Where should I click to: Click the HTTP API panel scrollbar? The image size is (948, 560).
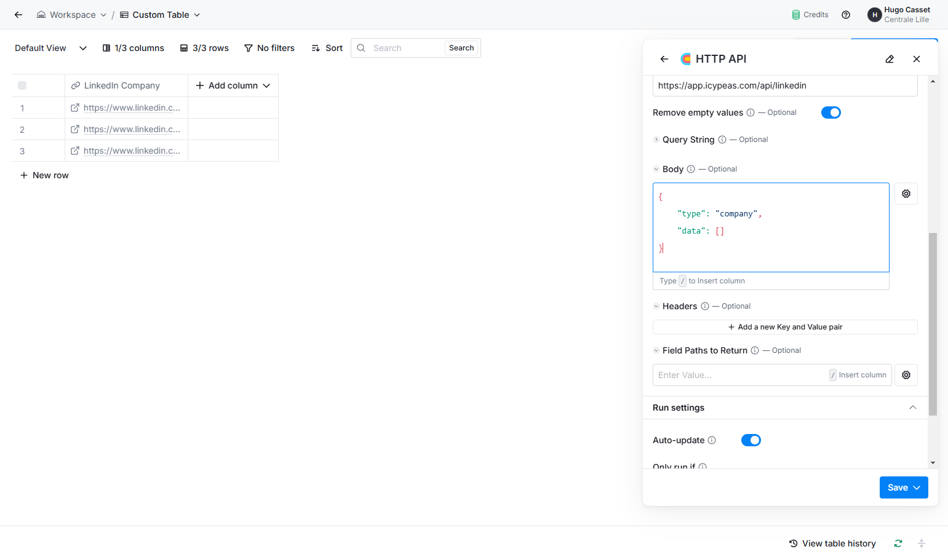pyautogui.click(x=933, y=324)
